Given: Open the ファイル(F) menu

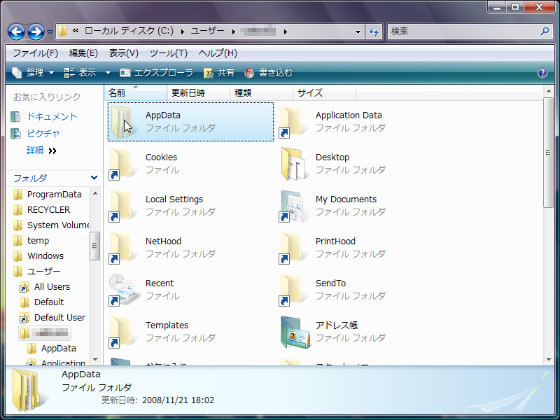Looking at the screenshot, I should pos(35,53).
